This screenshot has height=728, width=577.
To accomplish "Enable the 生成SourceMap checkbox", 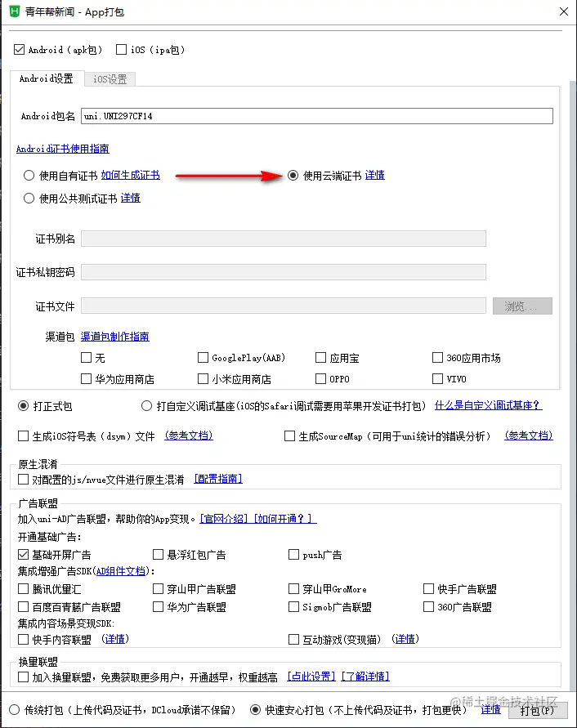I will coord(289,436).
